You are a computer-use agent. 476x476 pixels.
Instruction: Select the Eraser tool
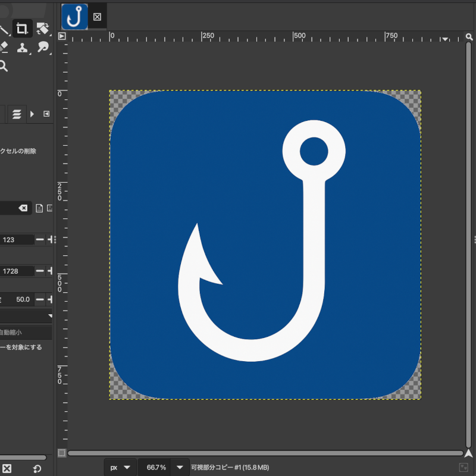point(4,48)
